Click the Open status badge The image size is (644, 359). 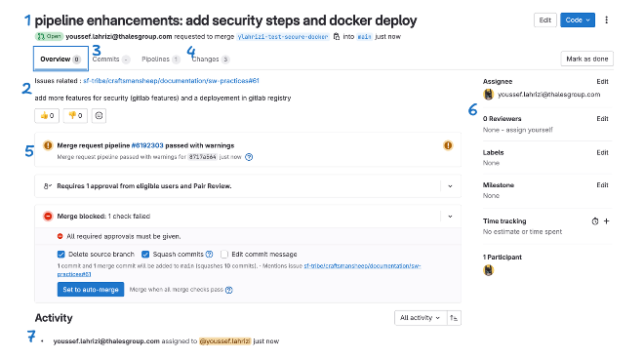49,36
